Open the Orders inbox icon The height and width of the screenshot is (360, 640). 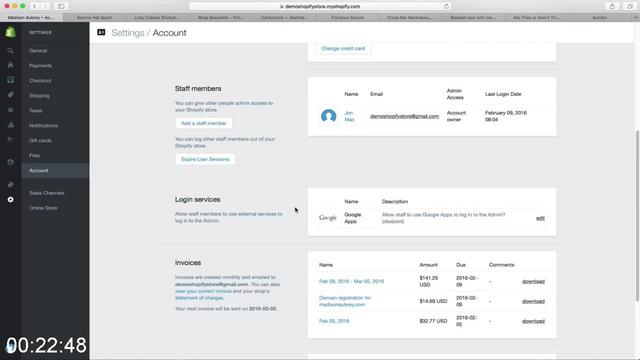coord(10,80)
